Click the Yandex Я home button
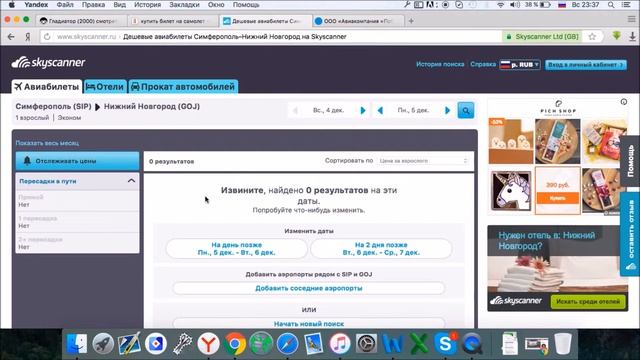 [27, 37]
